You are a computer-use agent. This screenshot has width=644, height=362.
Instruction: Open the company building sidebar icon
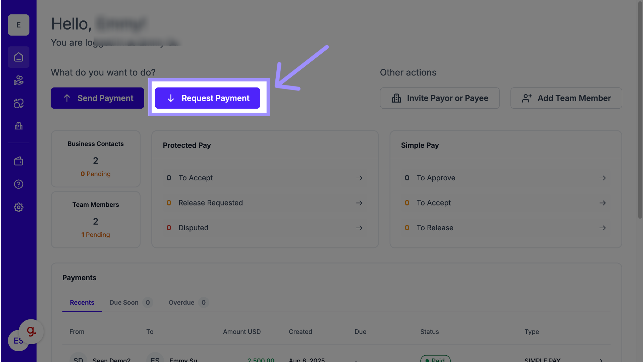(x=18, y=126)
